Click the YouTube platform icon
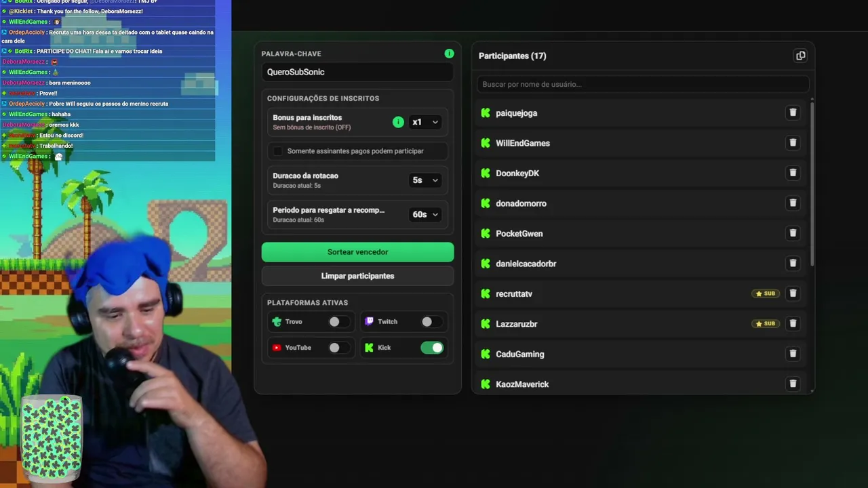The image size is (868, 488). pyautogui.click(x=277, y=348)
